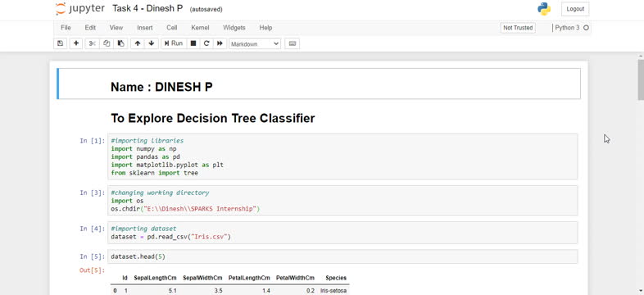This screenshot has width=644, height=295.
Task: Click the Run button
Action: pyautogui.click(x=174, y=43)
